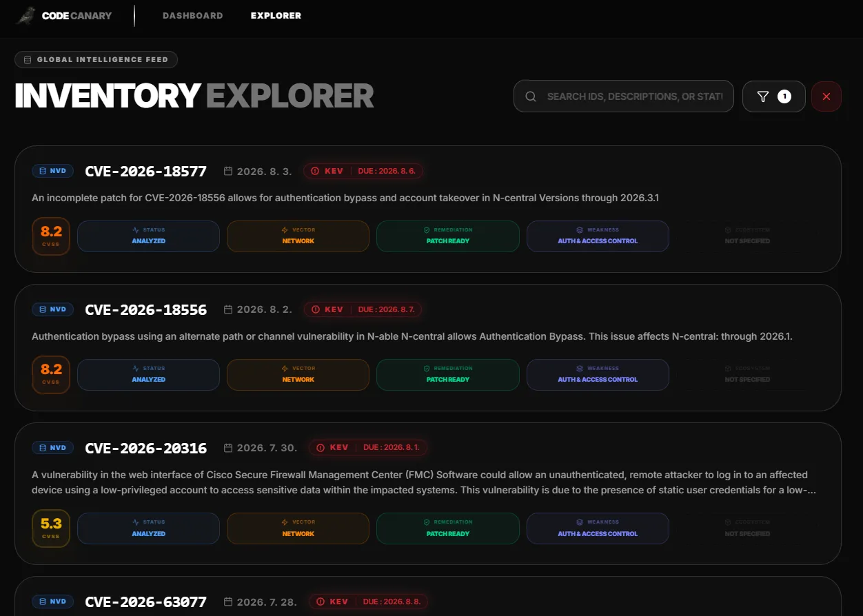Image resolution: width=863 pixels, height=616 pixels.
Task: Click NVD badge on CVE-2026-18556
Action: click(x=52, y=309)
